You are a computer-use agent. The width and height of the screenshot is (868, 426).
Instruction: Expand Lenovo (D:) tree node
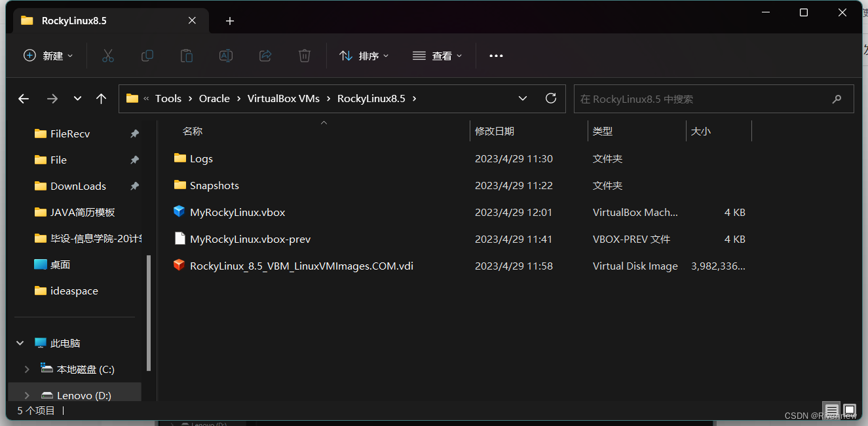coord(27,395)
